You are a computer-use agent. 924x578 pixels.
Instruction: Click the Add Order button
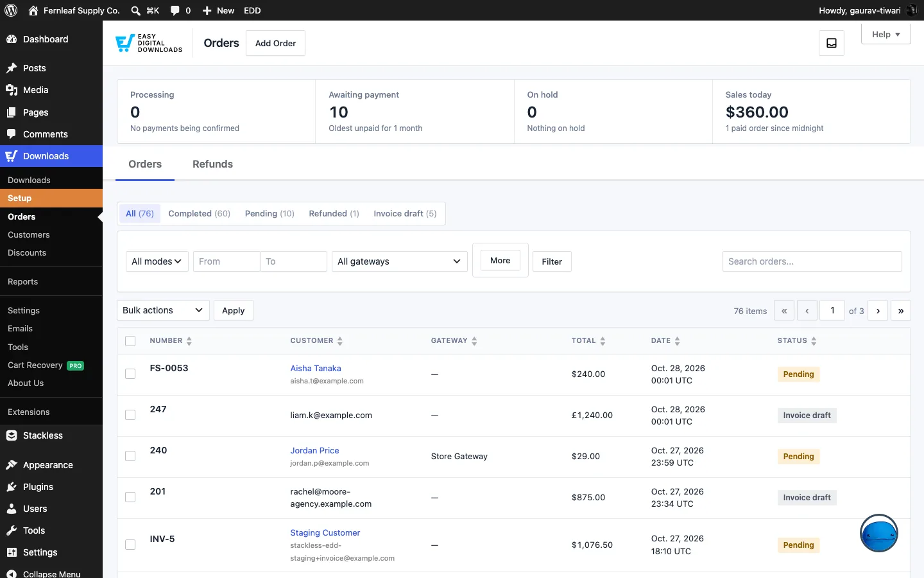pos(275,43)
